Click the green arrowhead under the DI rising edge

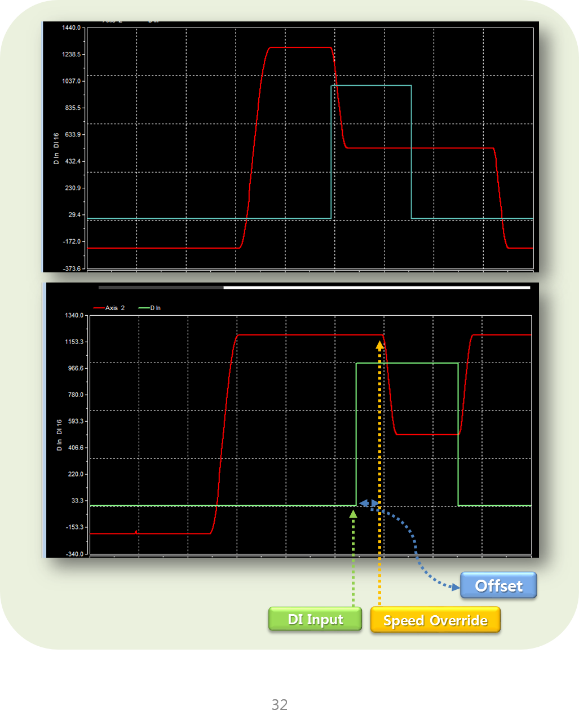pyautogui.click(x=353, y=514)
